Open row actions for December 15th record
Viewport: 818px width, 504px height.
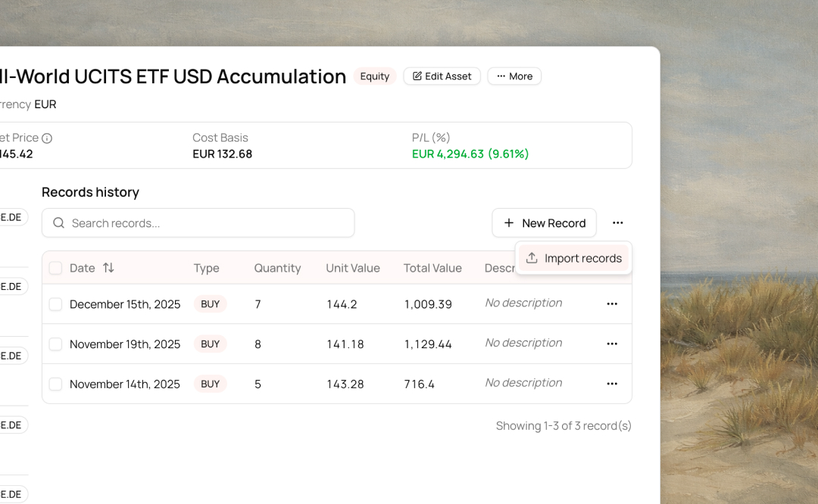click(x=612, y=304)
